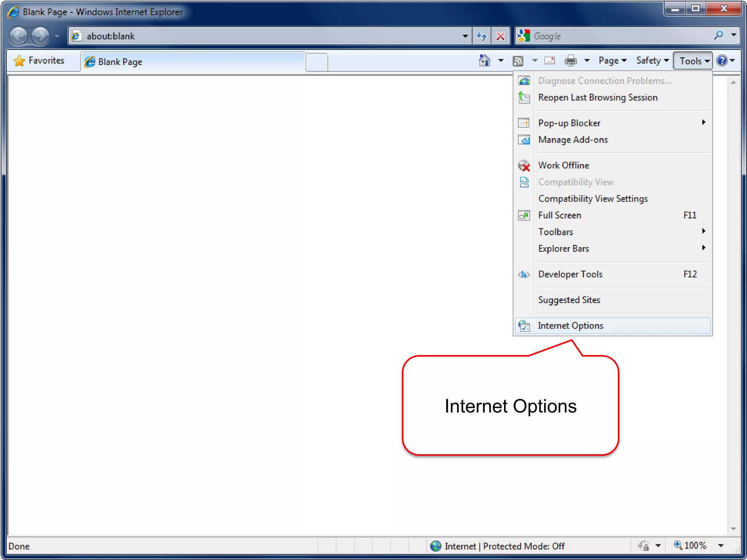Choose the Compatibility View entry

[x=613, y=182]
